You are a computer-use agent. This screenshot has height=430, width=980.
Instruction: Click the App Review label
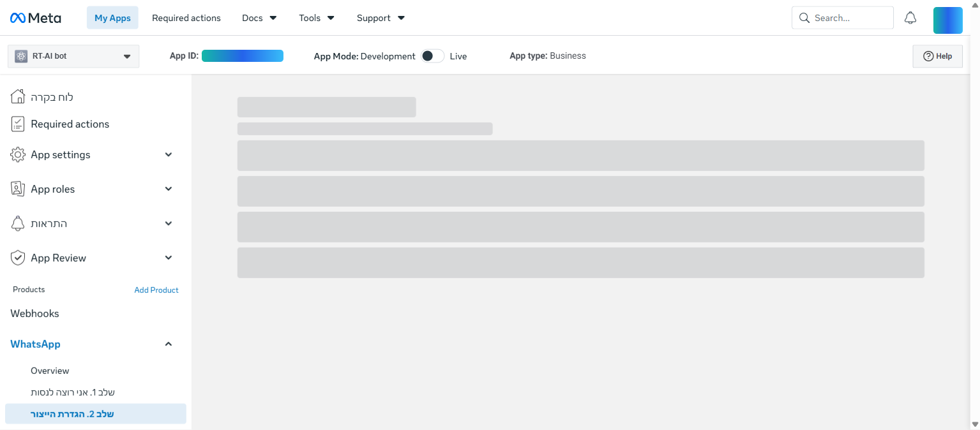pos(58,258)
